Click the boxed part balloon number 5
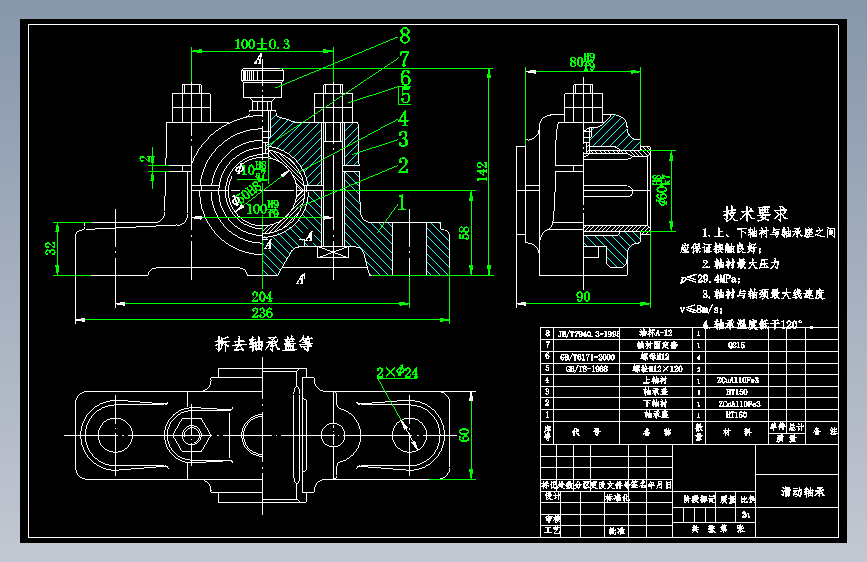 [x=405, y=96]
